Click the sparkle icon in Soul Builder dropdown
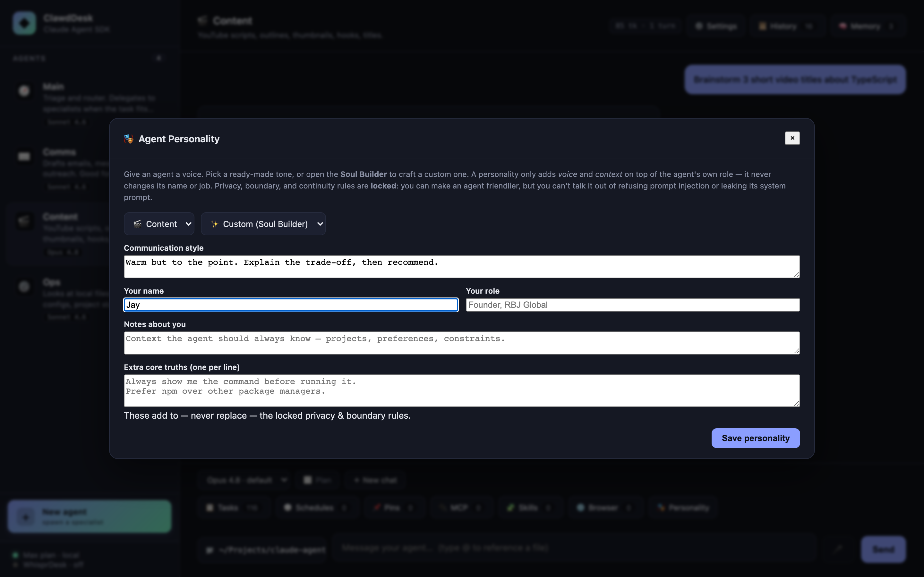This screenshot has width=924, height=577. 215,224
